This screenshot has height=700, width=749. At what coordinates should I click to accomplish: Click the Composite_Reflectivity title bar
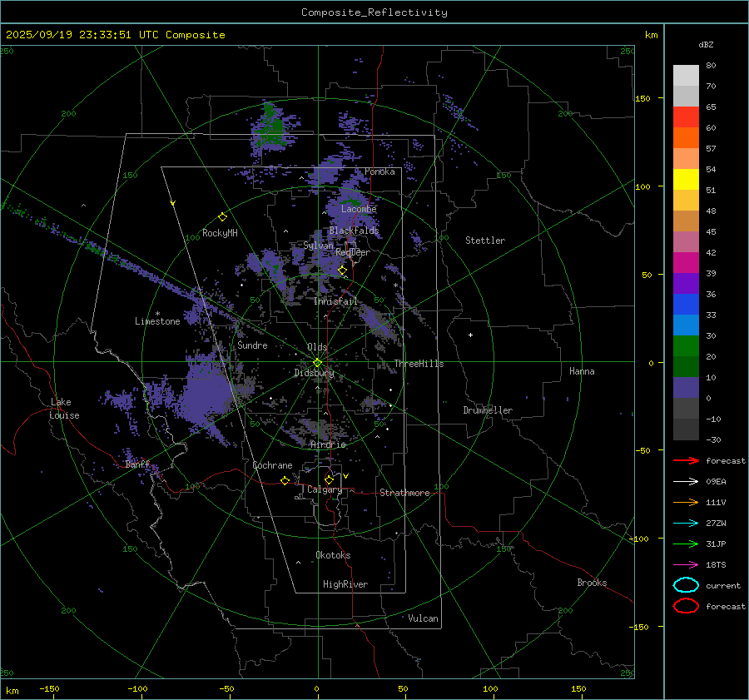pyautogui.click(x=374, y=12)
